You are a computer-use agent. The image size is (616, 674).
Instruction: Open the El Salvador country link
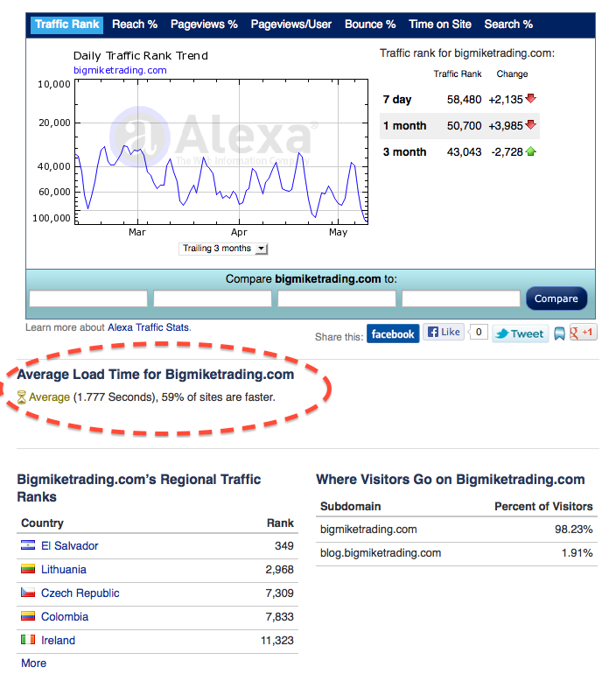point(70,546)
